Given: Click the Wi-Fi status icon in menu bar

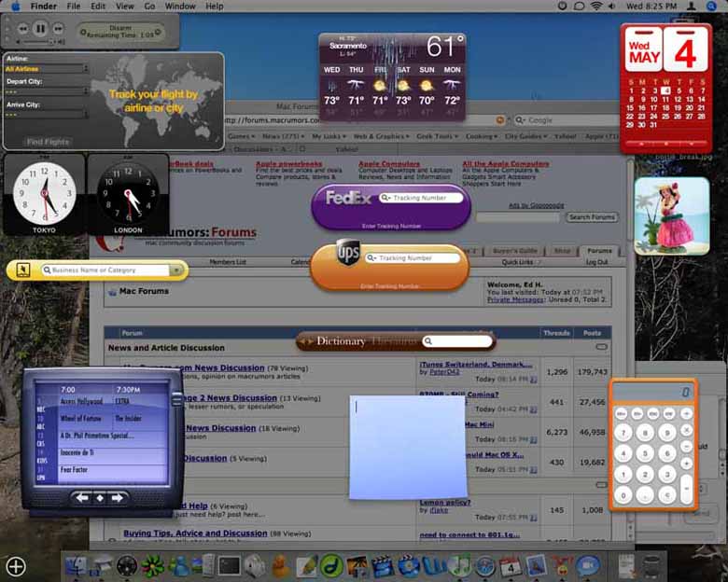Looking at the screenshot, I should (596, 6).
